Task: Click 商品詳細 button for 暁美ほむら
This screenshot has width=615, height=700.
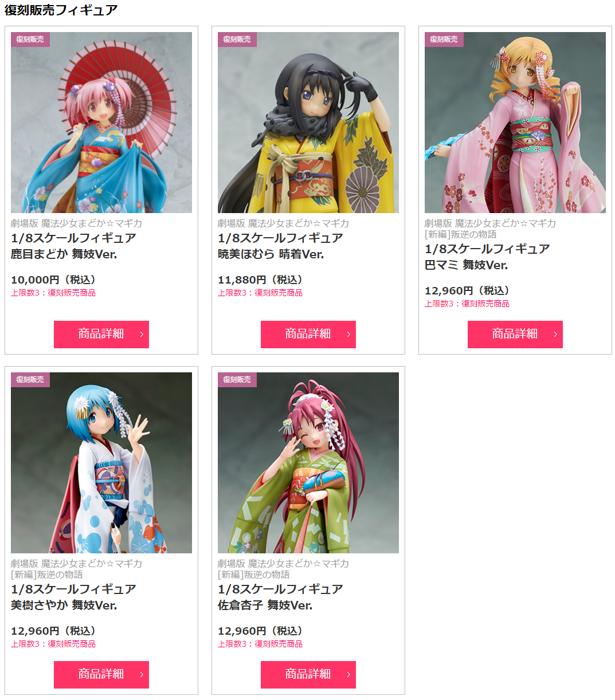Action: 308,335
